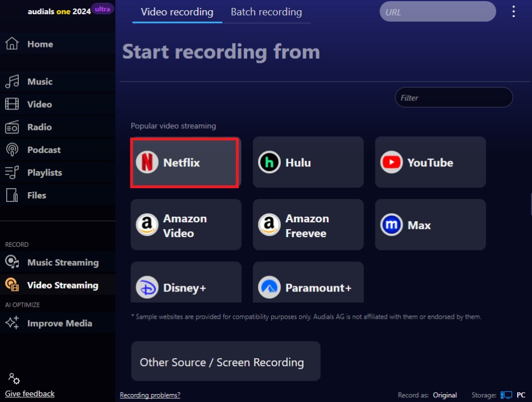The image size is (532, 402).
Task: Click the Improve Media sparkle icon
Action: pyautogui.click(x=12, y=323)
